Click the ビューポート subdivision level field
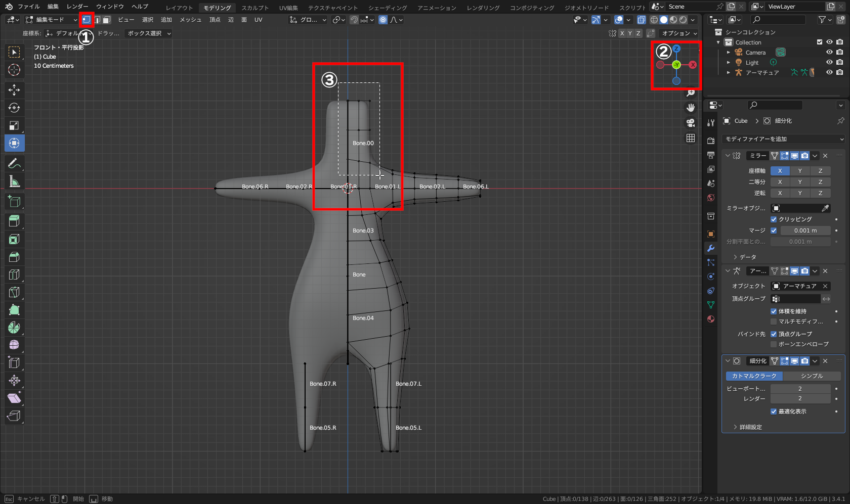 pos(800,389)
